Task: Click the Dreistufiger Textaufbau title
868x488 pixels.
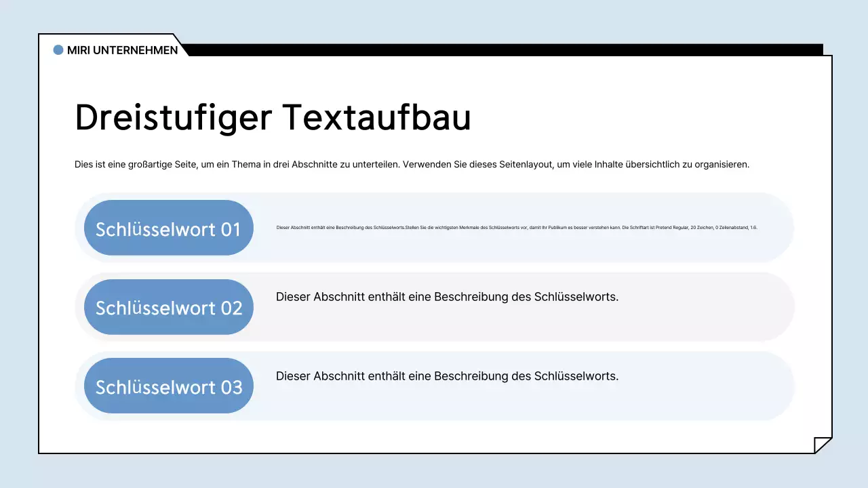Action: [x=273, y=117]
